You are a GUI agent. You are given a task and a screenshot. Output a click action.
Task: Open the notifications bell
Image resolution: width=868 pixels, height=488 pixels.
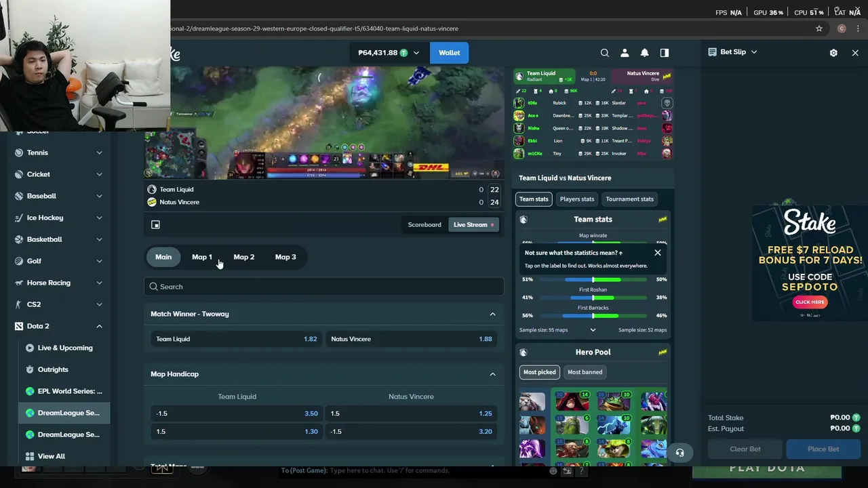[645, 53]
